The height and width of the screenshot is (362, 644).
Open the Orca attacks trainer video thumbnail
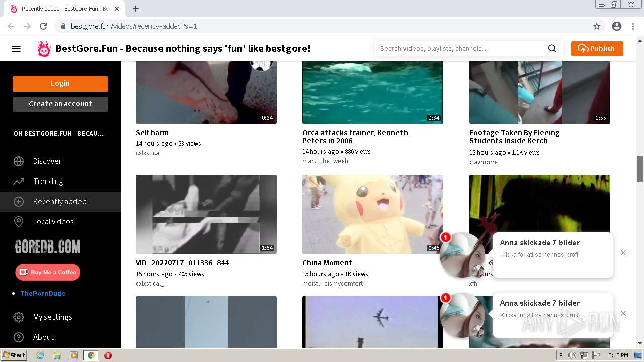click(373, 92)
